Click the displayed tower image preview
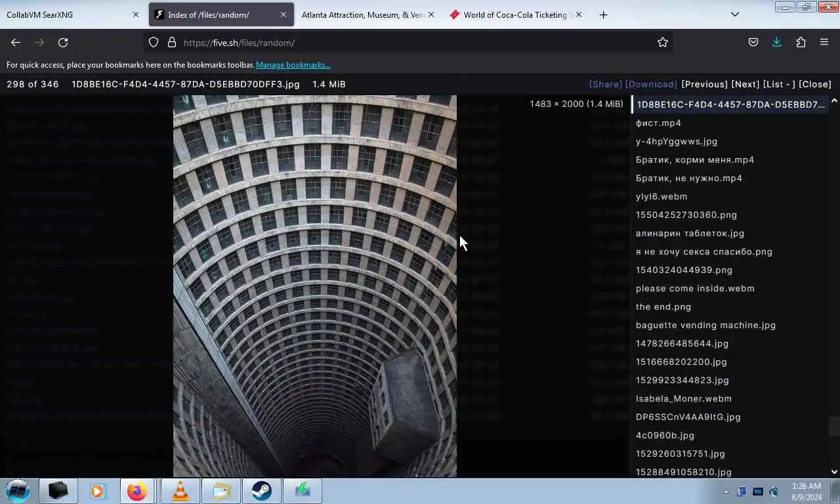The image size is (840, 504). [x=315, y=286]
